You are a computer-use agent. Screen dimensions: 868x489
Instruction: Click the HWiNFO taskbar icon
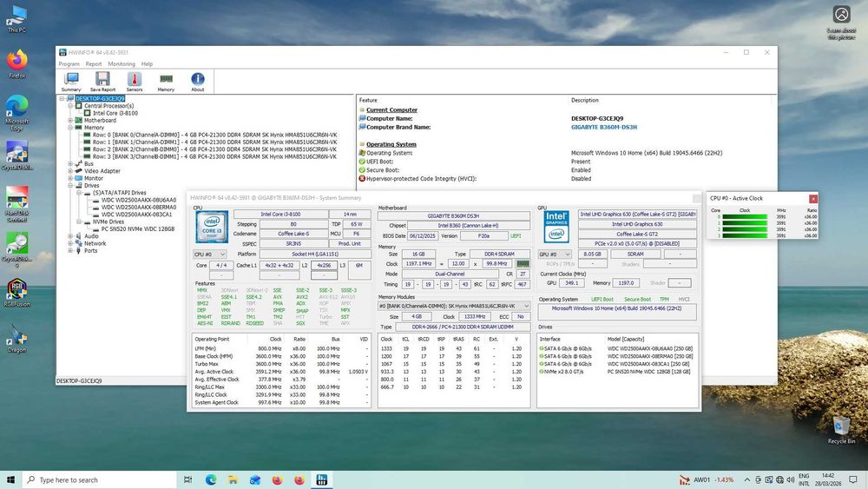pyautogui.click(x=322, y=479)
